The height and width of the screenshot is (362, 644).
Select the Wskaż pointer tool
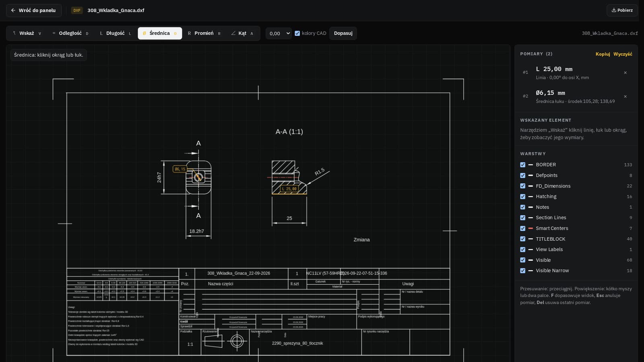[27, 33]
